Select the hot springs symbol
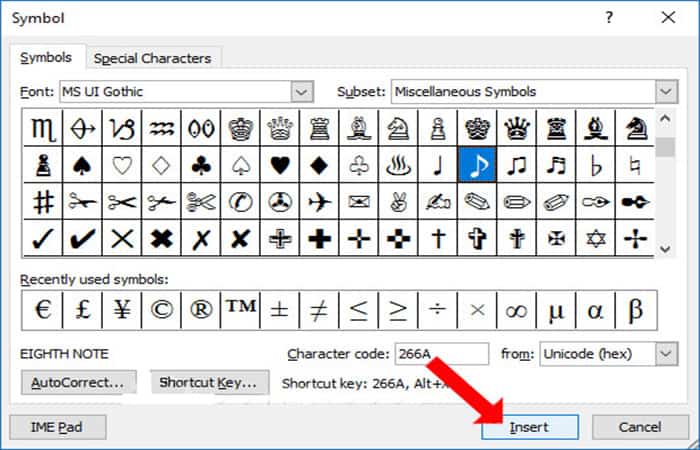This screenshot has height=450, width=700. tap(398, 165)
